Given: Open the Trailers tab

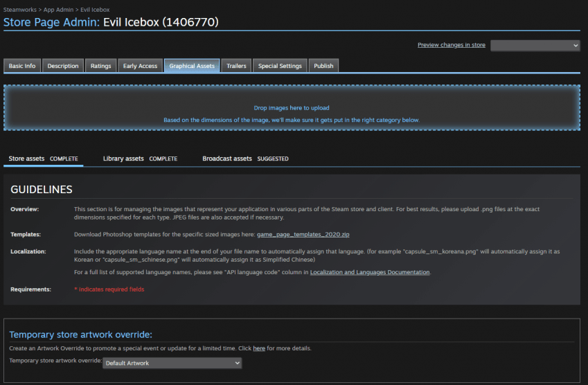Looking at the screenshot, I should (x=236, y=66).
